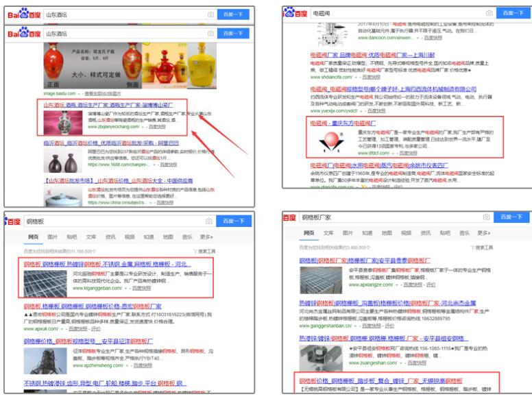Open dropdown arrow after www.apxuli.com URL

point(62,329)
